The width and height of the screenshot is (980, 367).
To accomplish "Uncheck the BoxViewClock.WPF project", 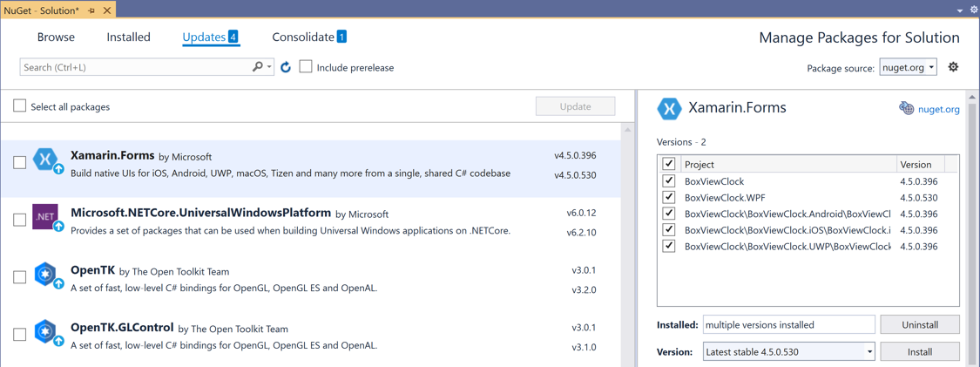I will [669, 198].
